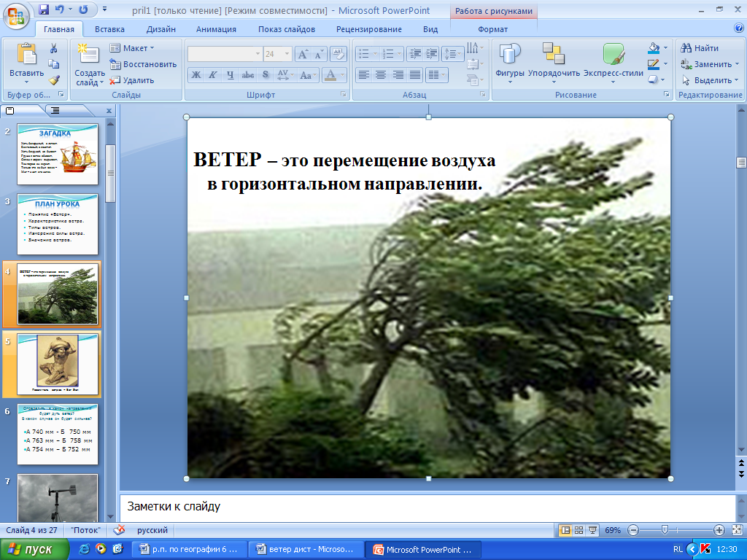Open the Главная ribbon tab
This screenshot has width=747, height=560.
click(59, 29)
